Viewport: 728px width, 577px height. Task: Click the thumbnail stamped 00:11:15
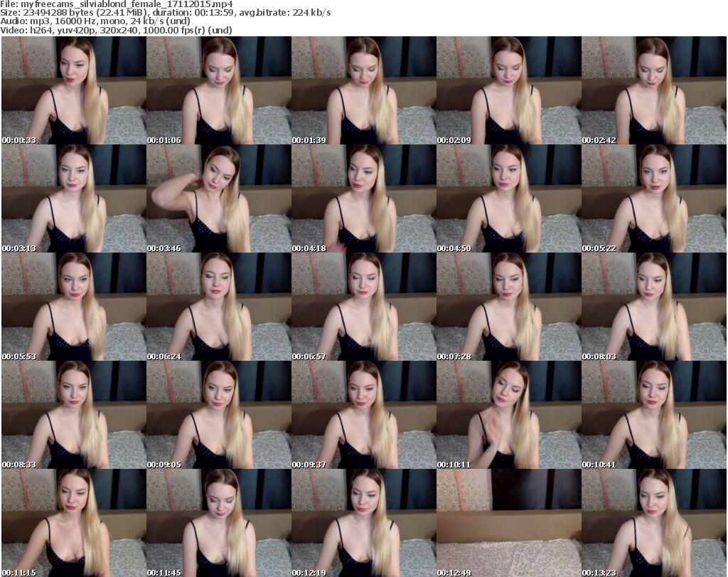(x=74, y=523)
